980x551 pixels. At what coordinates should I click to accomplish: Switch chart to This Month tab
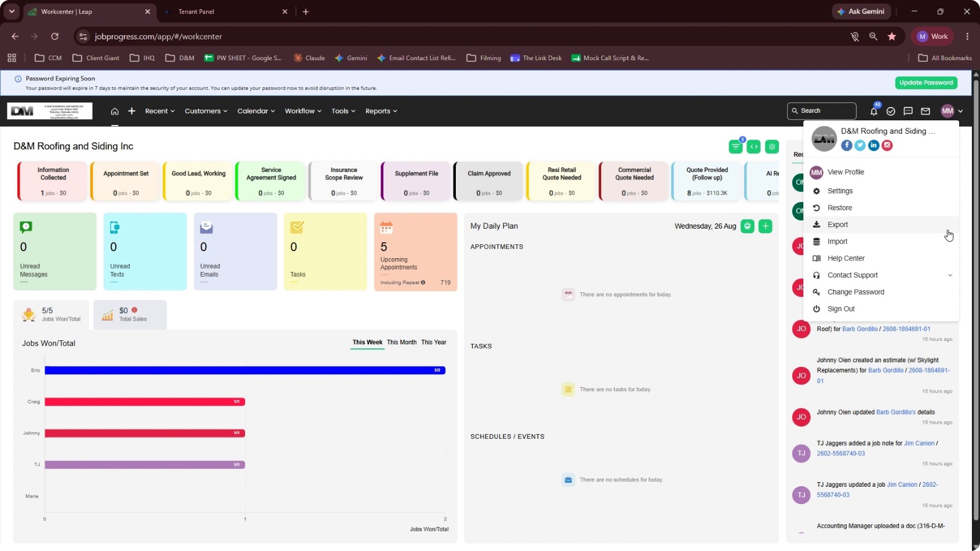pos(401,343)
